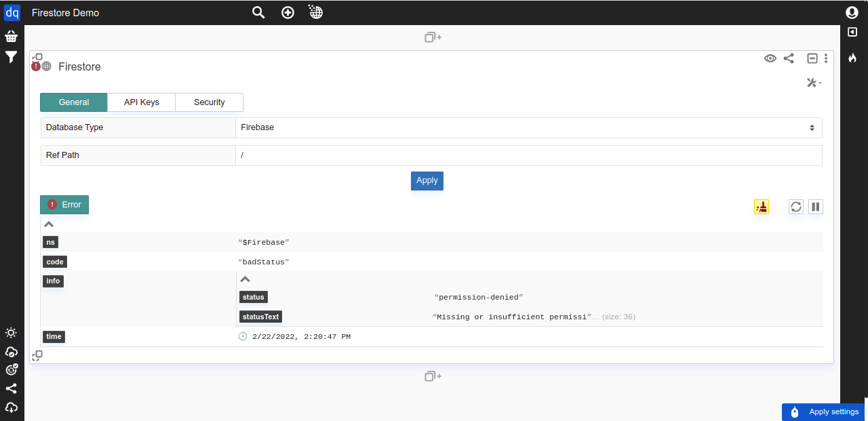Click the share icon in Firestore card header
This screenshot has height=421, width=868.
click(x=789, y=58)
